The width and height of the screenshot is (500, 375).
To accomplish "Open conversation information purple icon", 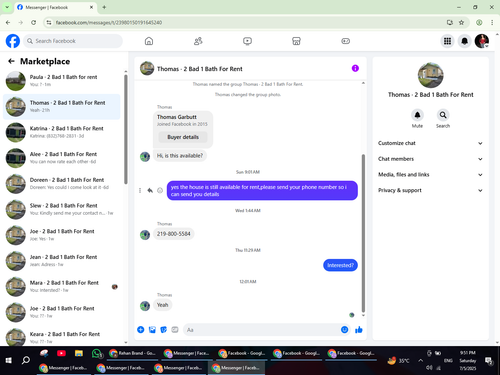I will [x=355, y=68].
